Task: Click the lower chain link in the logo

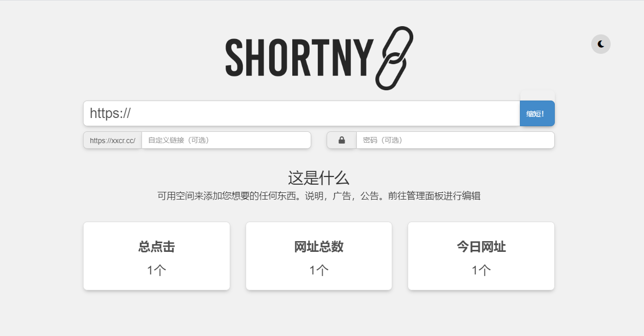Action: tap(390, 71)
